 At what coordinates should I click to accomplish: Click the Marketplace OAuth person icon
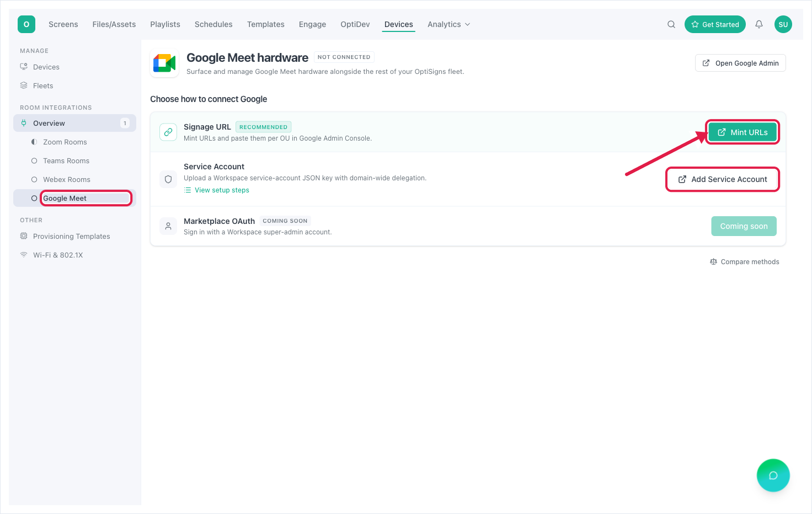168,226
